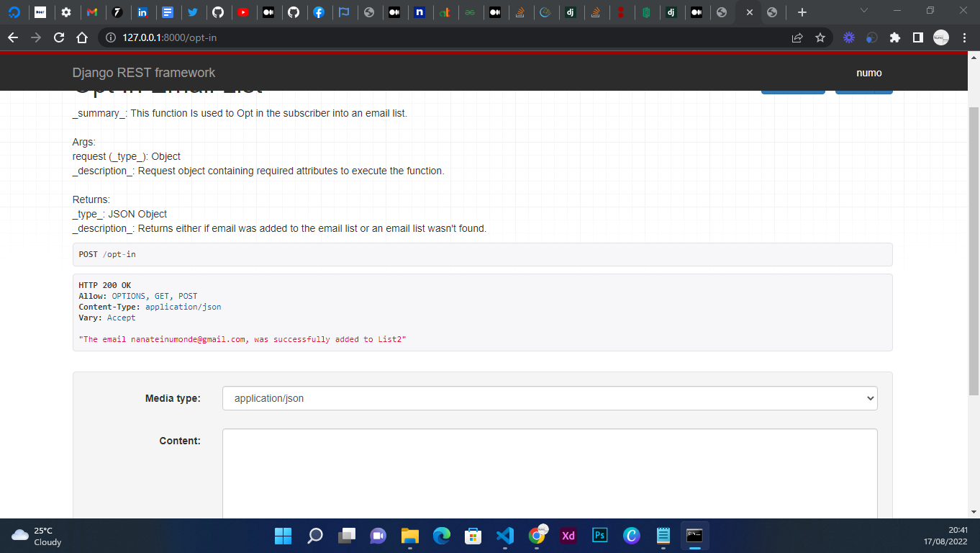Click the 'POST /opt-in' request line

click(x=107, y=254)
